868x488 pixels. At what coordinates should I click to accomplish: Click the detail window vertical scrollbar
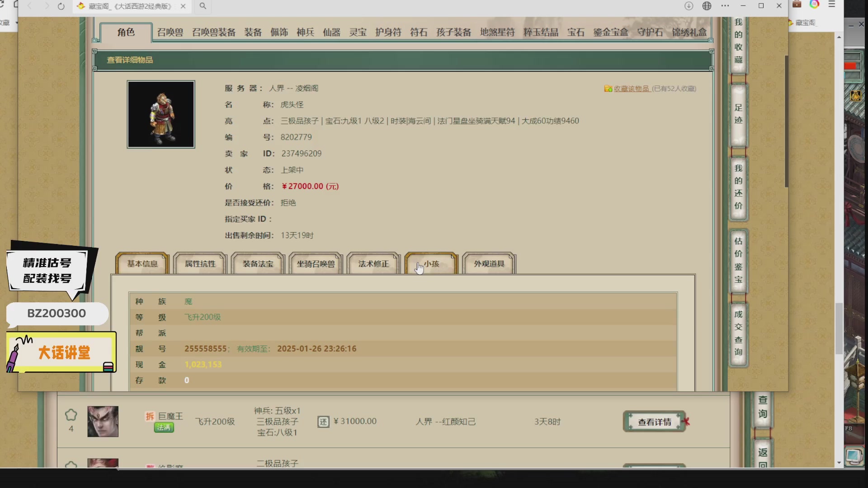[x=787, y=122]
